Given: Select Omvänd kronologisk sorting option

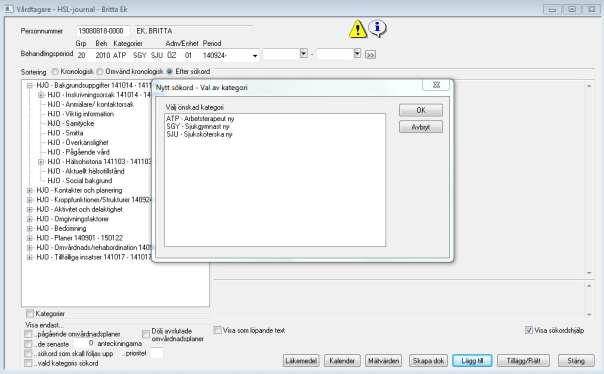Looking at the screenshot, I should [x=100, y=72].
